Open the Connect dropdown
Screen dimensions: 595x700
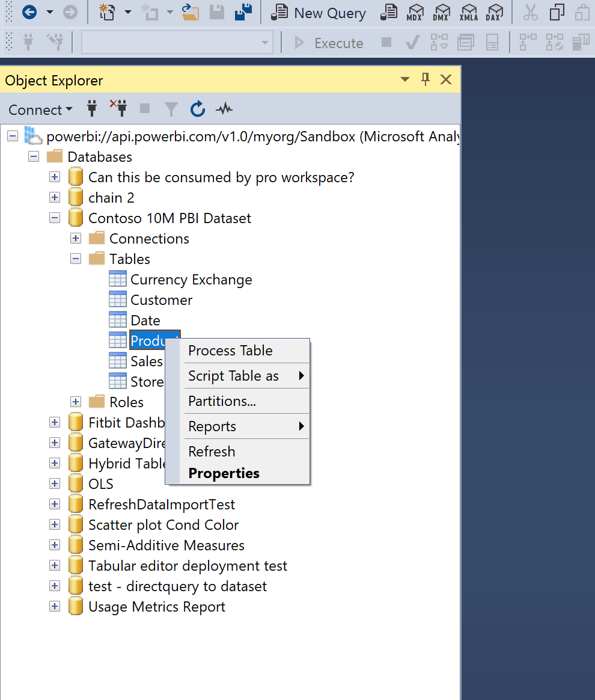[40, 110]
